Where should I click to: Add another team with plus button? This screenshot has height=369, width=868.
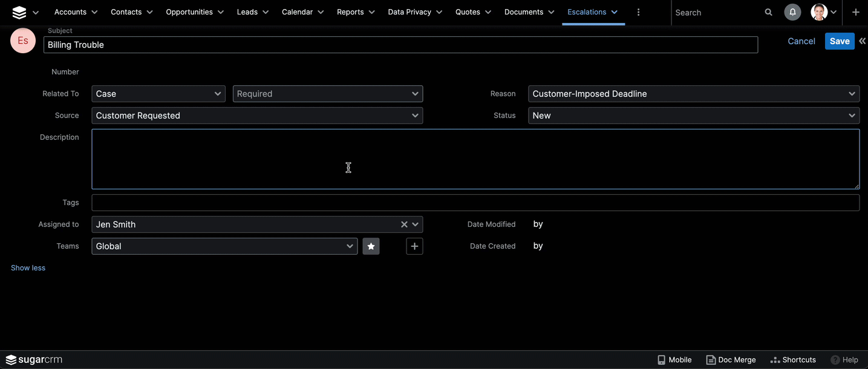point(414,246)
